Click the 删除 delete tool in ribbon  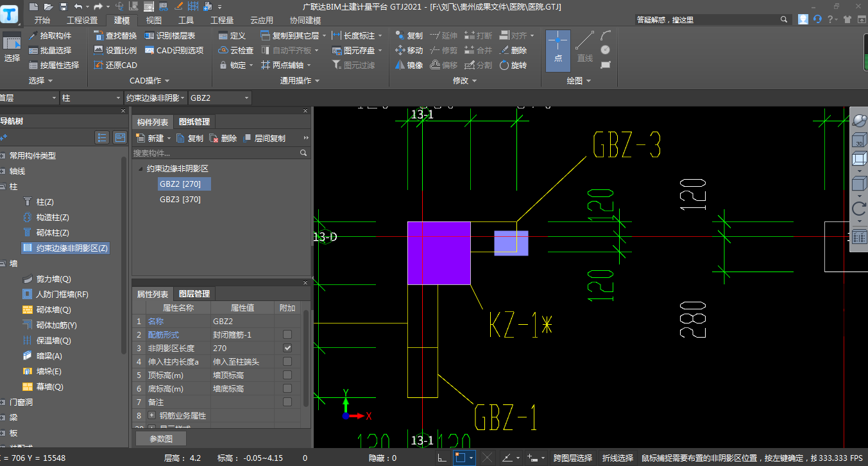click(x=513, y=50)
